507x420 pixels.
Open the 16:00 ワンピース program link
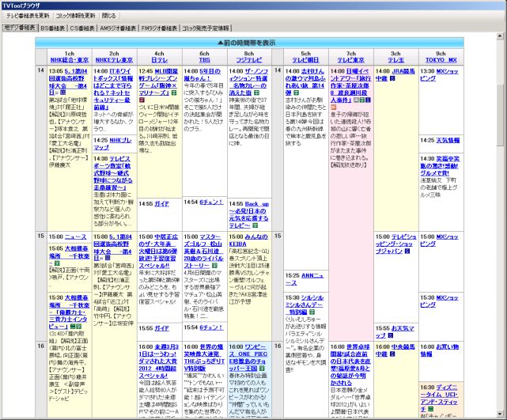point(248,358)
